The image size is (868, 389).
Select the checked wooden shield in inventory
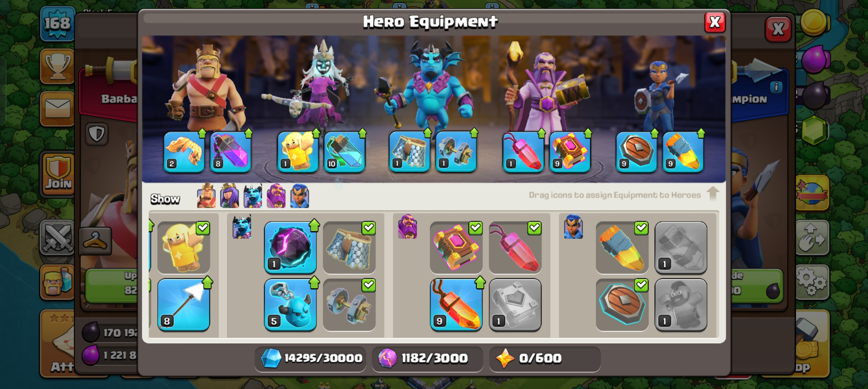pyautogui.click(x=622, y=304)
